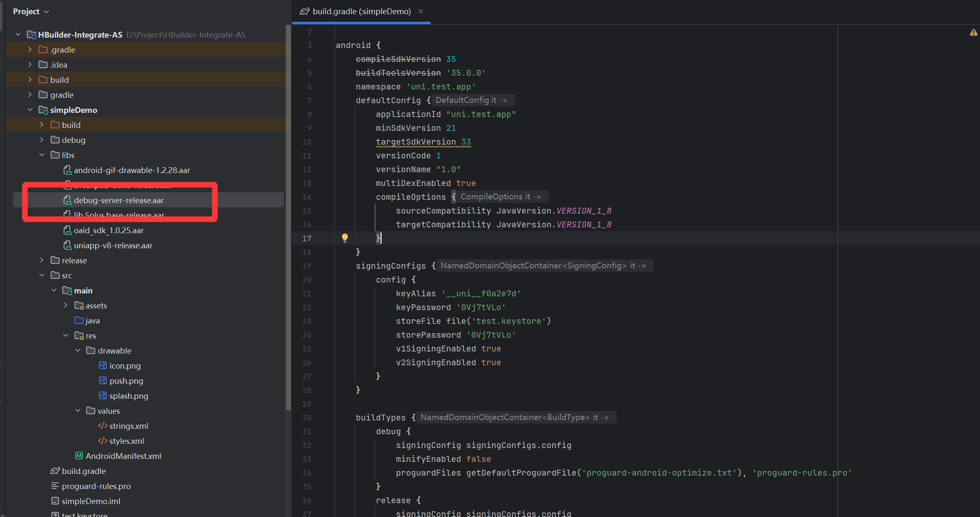
Task: Collapse the libs folder
Action: click(41, 155)
